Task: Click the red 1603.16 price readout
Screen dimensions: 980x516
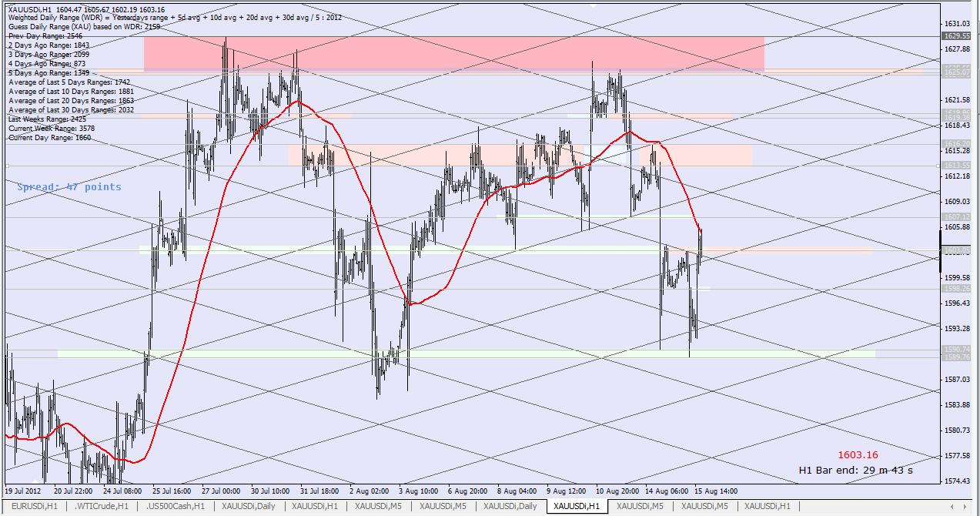Action: (x=858, y=455)
